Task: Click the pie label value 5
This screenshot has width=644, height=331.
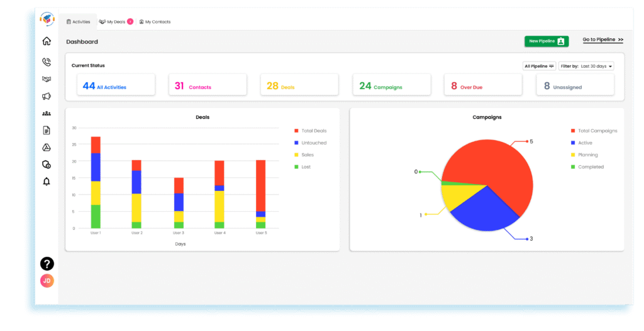Action: tap(531, 141)
